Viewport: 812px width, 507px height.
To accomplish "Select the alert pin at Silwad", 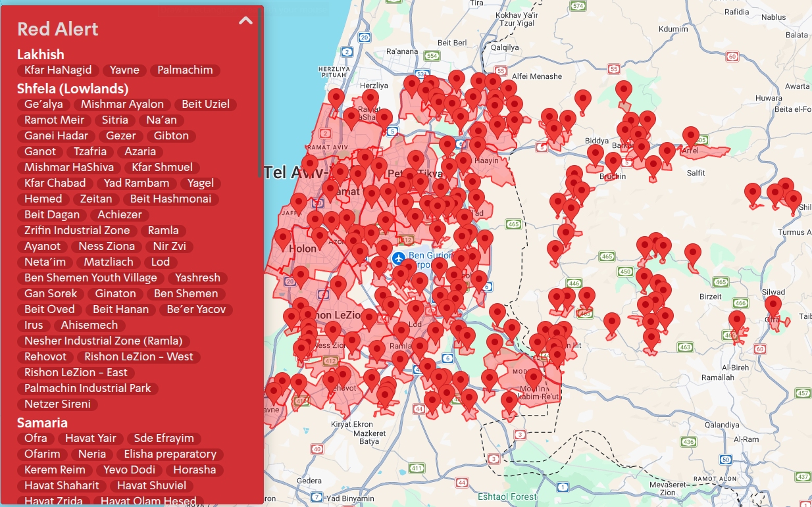I will 773,306.
